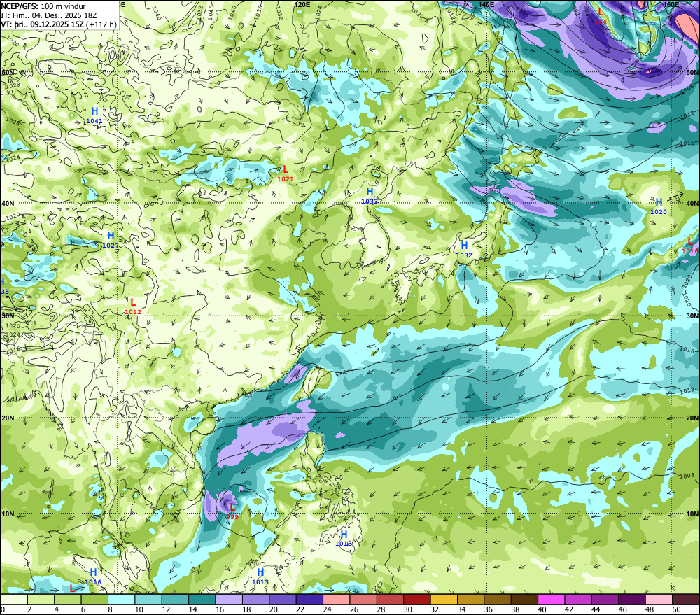Click the 140E longitude label
This screenshot has width=700, height=615.
point(486,4)
